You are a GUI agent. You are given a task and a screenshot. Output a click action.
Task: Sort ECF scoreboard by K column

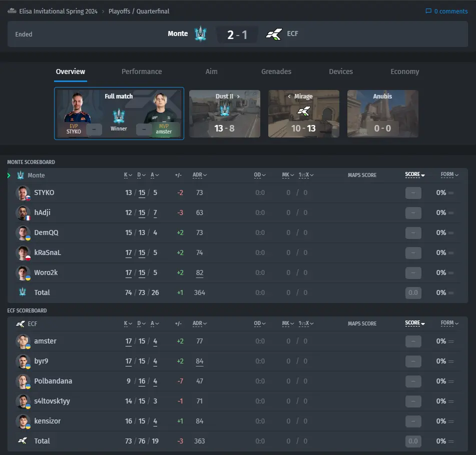click(x=128, y=323)
